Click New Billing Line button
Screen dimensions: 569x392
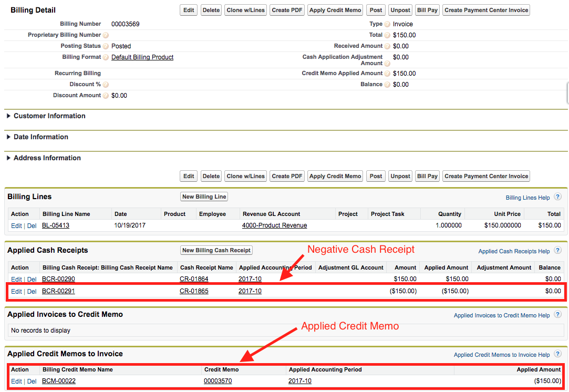point(204,197)
